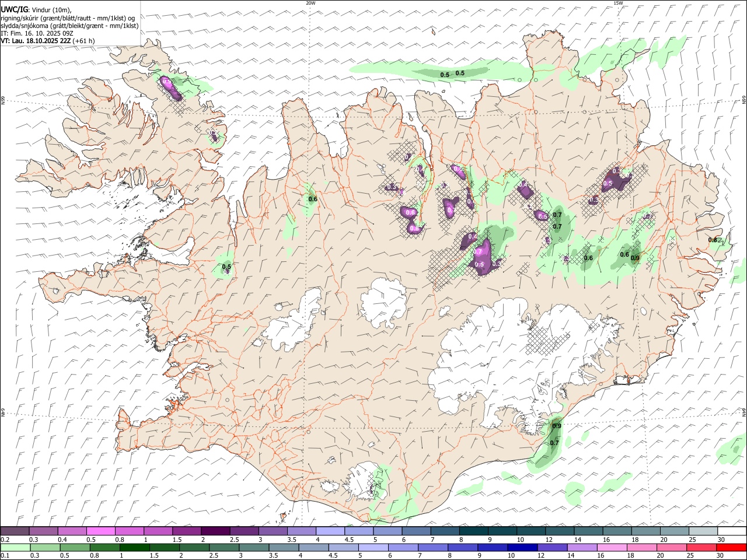Click the bottom-row swatch starting at 2.5
The width and height of the screenshot is (747, 560).
tap(224, 547)
